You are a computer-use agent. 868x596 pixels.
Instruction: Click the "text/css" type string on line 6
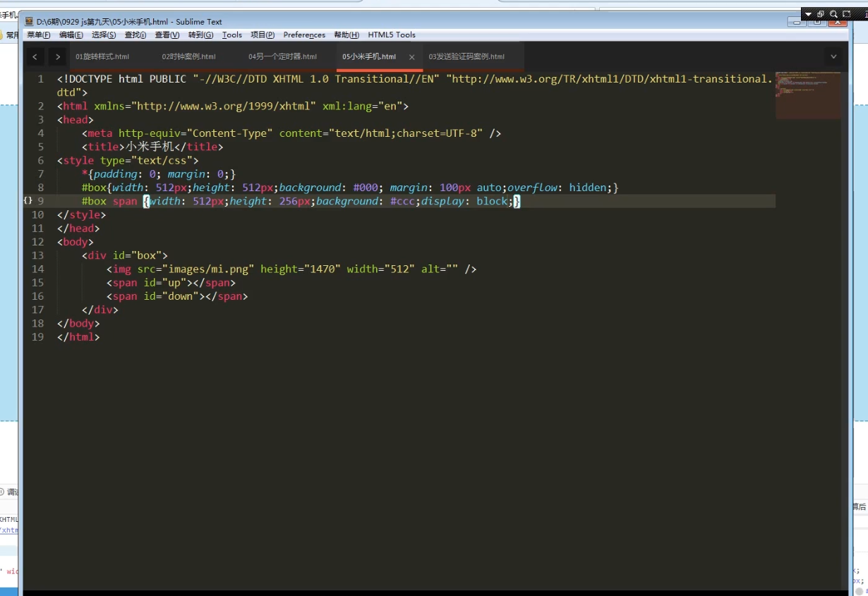pyautogui.click(x=162, y=160)
